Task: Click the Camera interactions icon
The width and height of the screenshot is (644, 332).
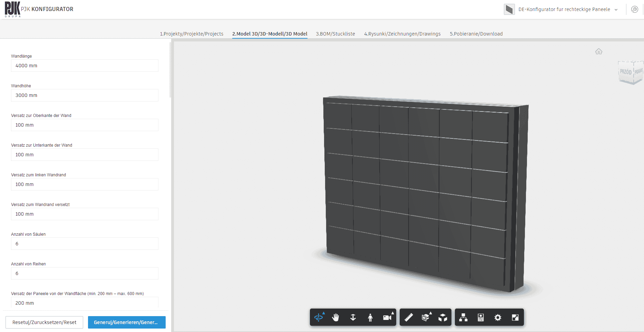Action: (387, 317)
